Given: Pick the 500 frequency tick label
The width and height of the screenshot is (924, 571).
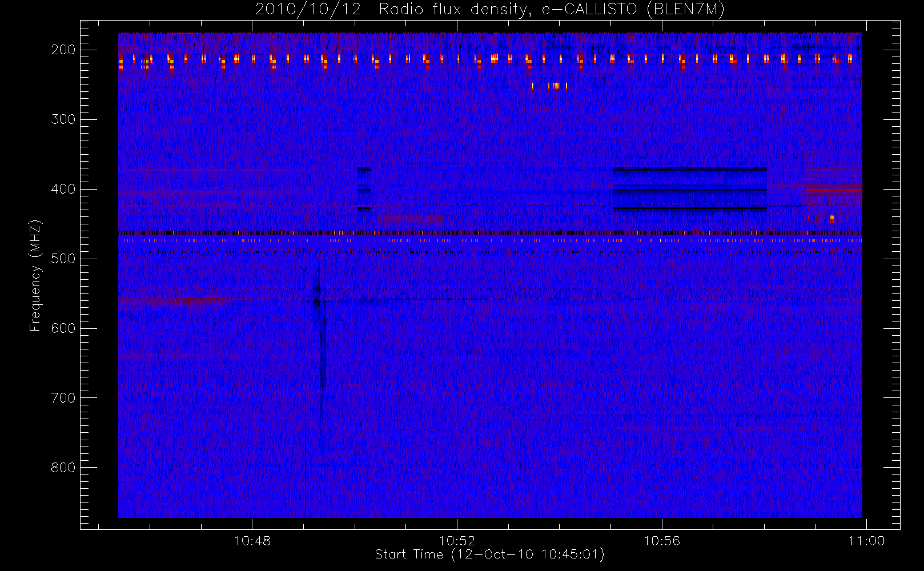Looking at the screenshot, I should pyautogui.click(x=63, y=259).
